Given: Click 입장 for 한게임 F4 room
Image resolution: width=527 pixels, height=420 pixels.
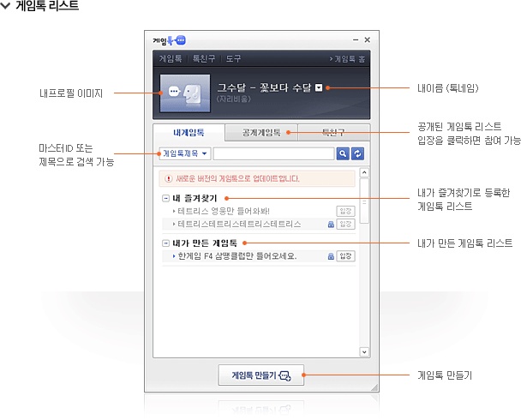Looking at the screenshot, I should [345, 256].
